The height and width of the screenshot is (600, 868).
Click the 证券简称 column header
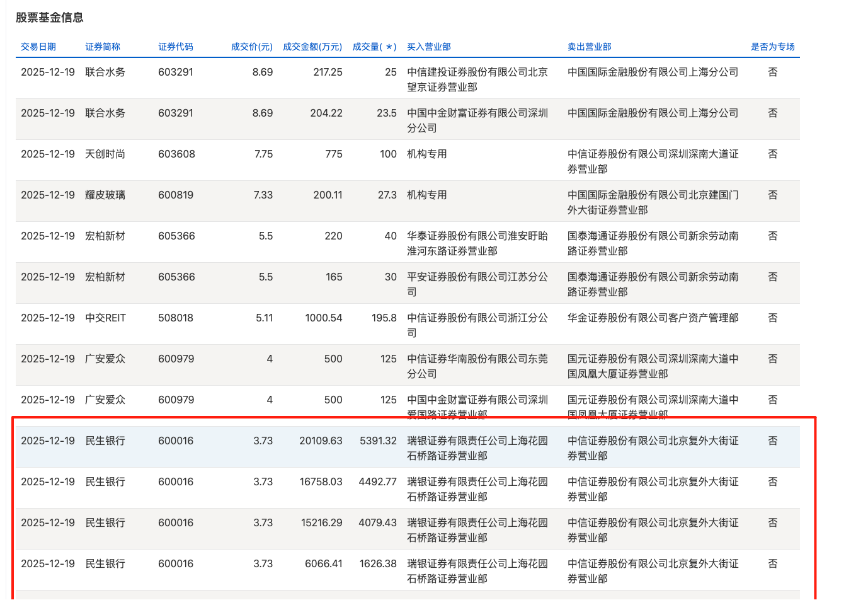[101, 46]
